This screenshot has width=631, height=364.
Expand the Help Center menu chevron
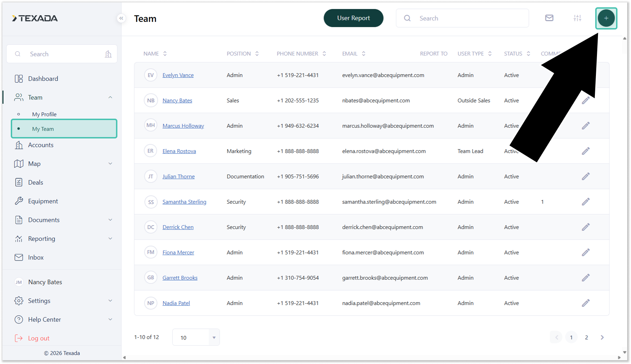(x=110, y=320)
